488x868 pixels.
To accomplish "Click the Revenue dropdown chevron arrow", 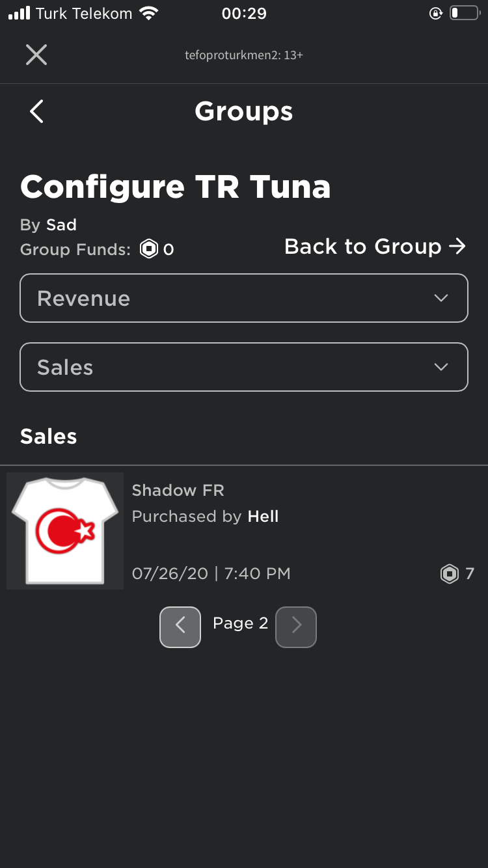I will click(441, 298).
